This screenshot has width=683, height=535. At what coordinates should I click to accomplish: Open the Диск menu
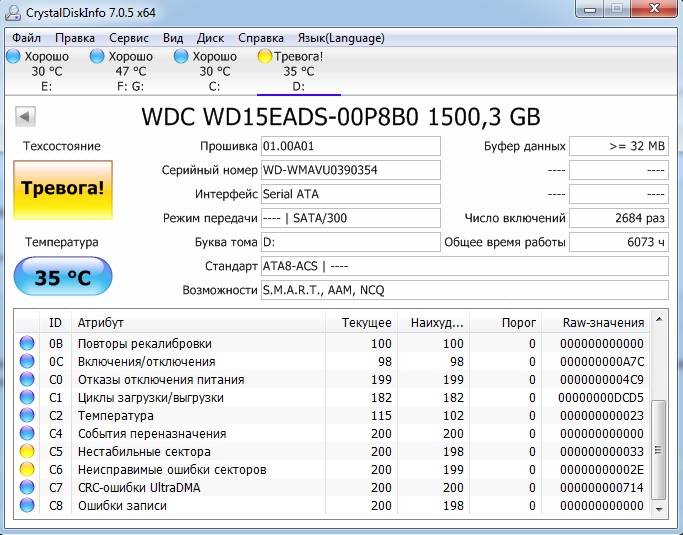click(210, 38)
